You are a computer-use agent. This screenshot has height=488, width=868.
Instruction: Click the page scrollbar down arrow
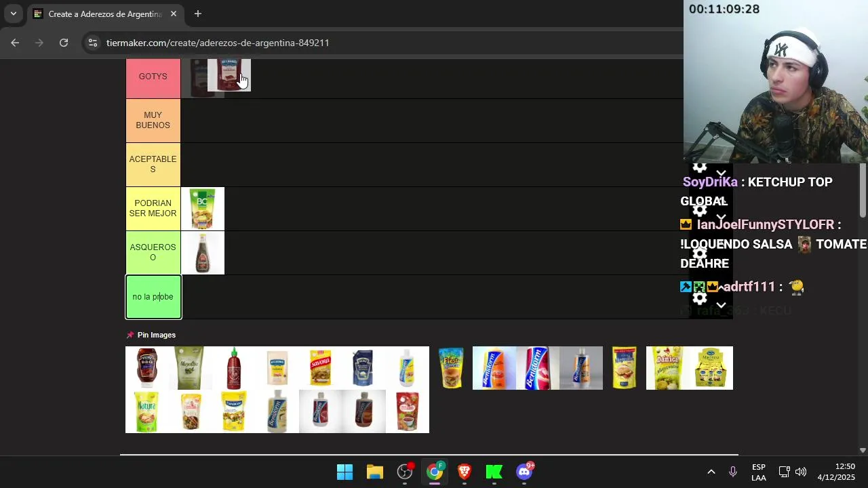tap(863, 450)
